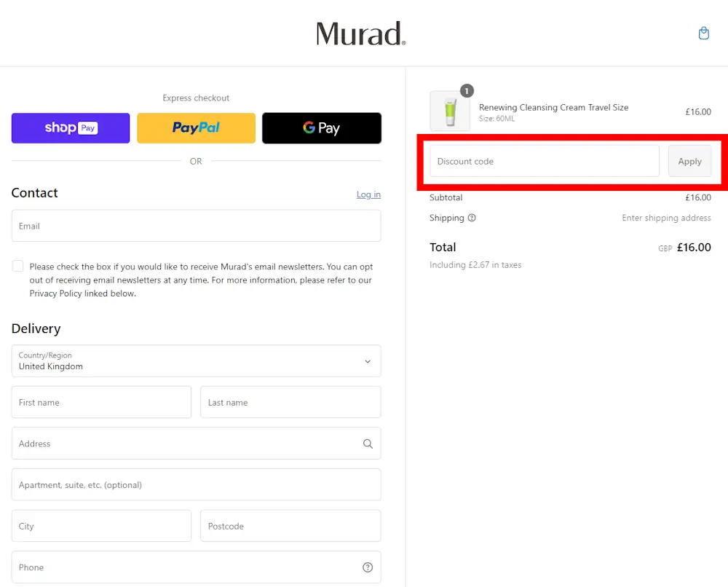Tick the Murad email newsletters checkbox
The height and width of the screenshot is (587, 728).
[17, 266]
